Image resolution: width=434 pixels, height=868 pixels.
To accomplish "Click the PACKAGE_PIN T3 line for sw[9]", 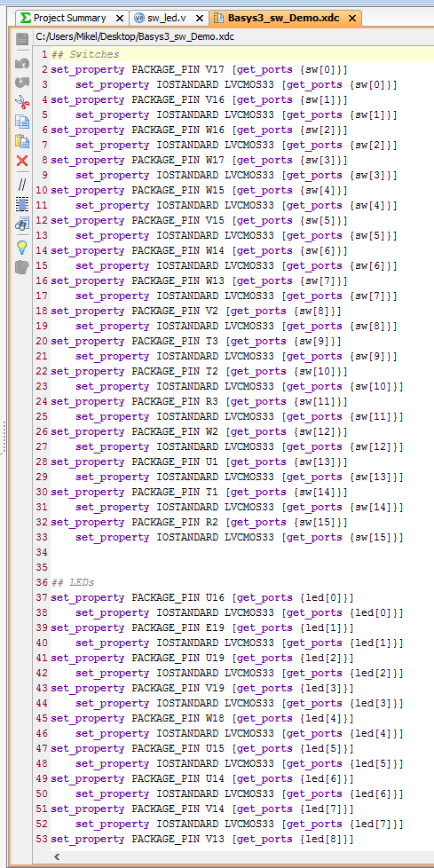I will tap(196, 341).
